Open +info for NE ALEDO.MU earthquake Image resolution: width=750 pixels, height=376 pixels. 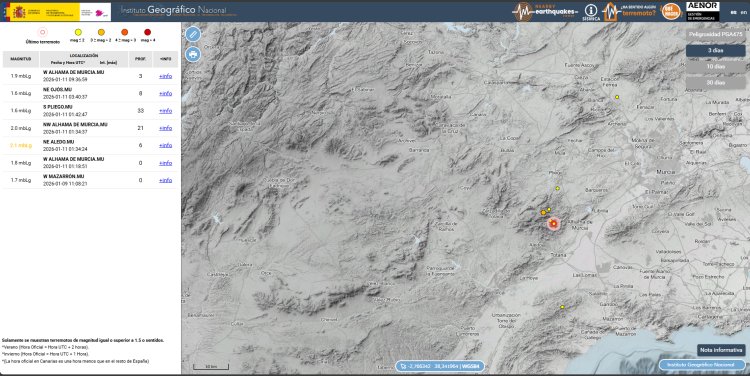[x=165, y=145]
